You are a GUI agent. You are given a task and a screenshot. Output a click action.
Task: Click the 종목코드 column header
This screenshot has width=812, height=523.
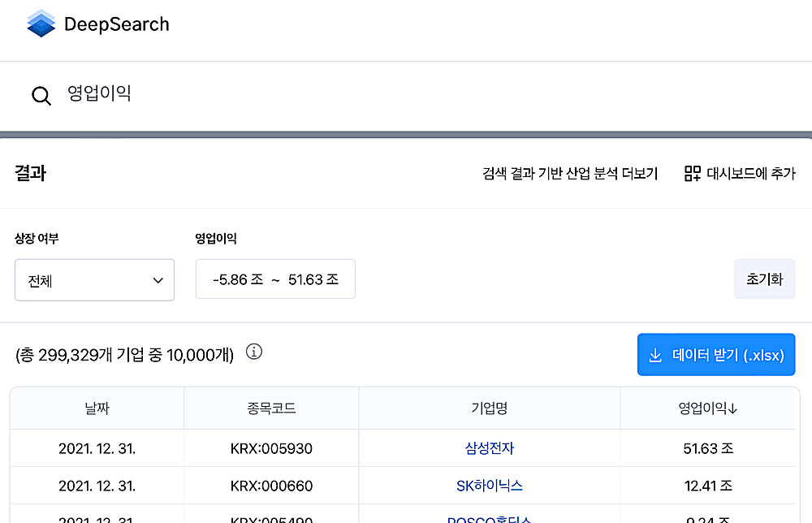coord(271,408)
